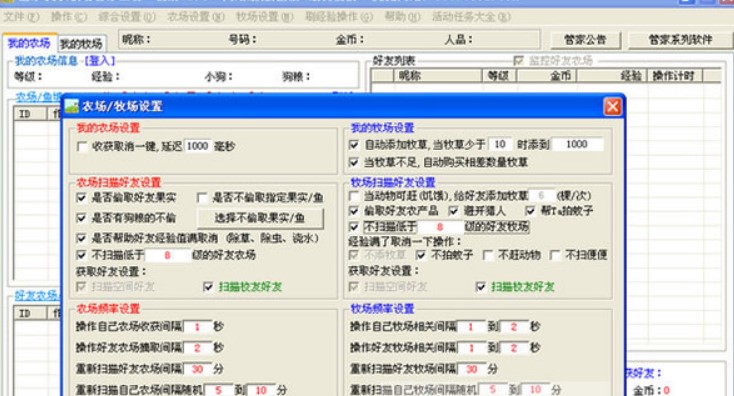Toggle 自动添加牧草 checkbox
Image resolution: width=734 pixels, height=396 pixels.
point(354,145)
